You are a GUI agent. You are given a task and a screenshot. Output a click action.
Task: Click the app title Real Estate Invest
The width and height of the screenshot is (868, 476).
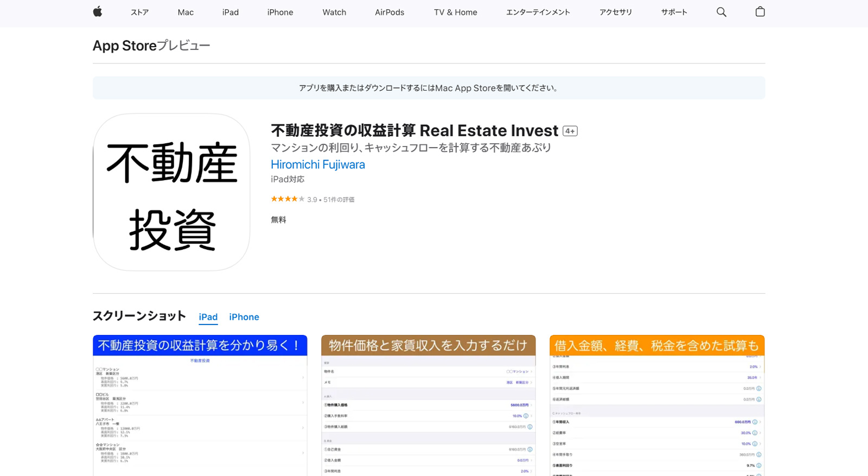[x=414, y=131]
